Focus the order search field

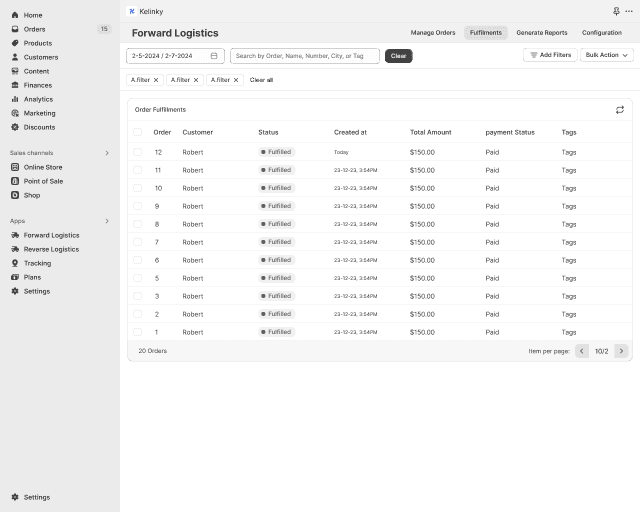tap(304, 56)
